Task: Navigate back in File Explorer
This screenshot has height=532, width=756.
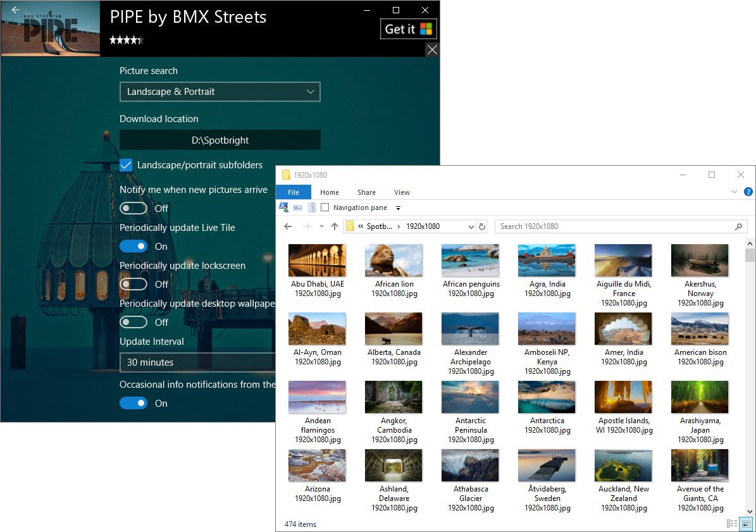Action: pyautogui.click(x=288, y=226)
